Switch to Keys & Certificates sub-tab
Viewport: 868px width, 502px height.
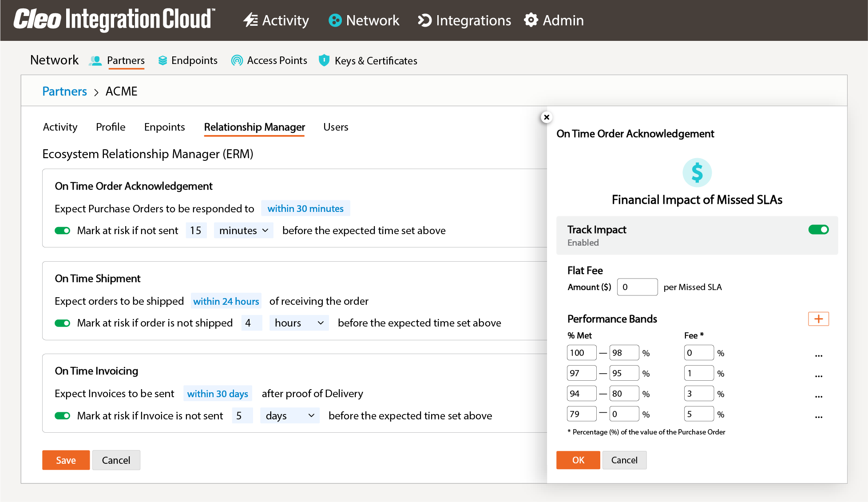(368, 60)
